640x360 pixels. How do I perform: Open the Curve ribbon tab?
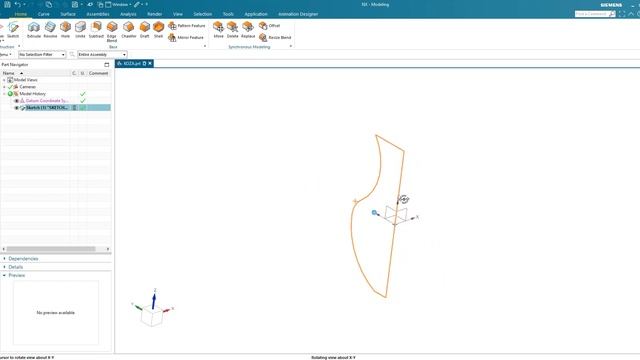click(x=44, y=14)
